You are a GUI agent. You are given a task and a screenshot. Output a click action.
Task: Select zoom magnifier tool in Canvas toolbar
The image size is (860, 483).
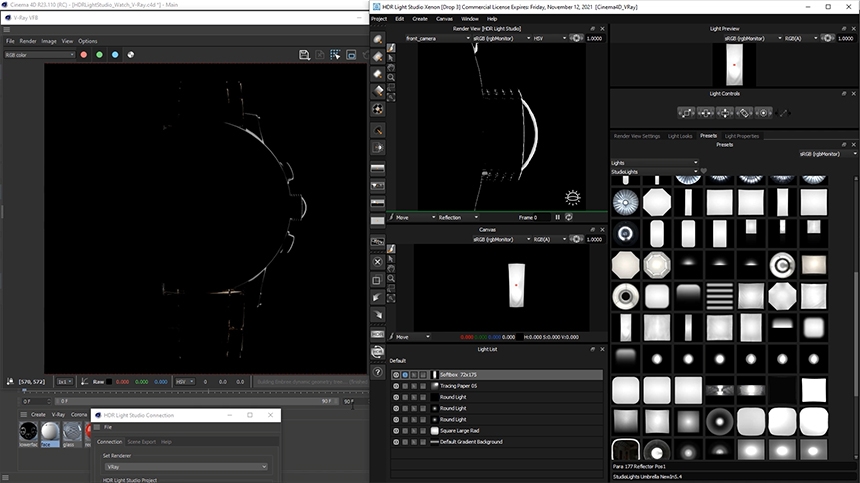(x=391, y=279)
